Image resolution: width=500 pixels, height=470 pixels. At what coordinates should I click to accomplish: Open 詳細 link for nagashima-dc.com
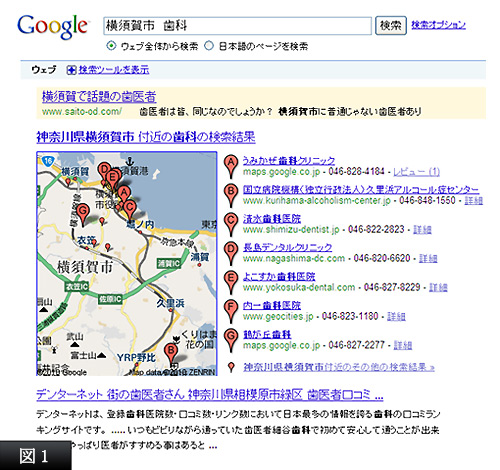pos(428,259)
